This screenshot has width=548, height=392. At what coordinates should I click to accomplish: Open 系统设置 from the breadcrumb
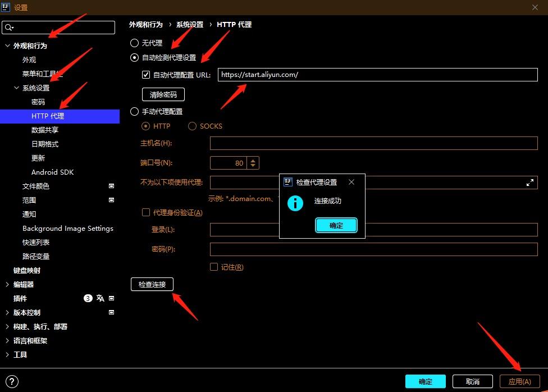pos(189,24)
